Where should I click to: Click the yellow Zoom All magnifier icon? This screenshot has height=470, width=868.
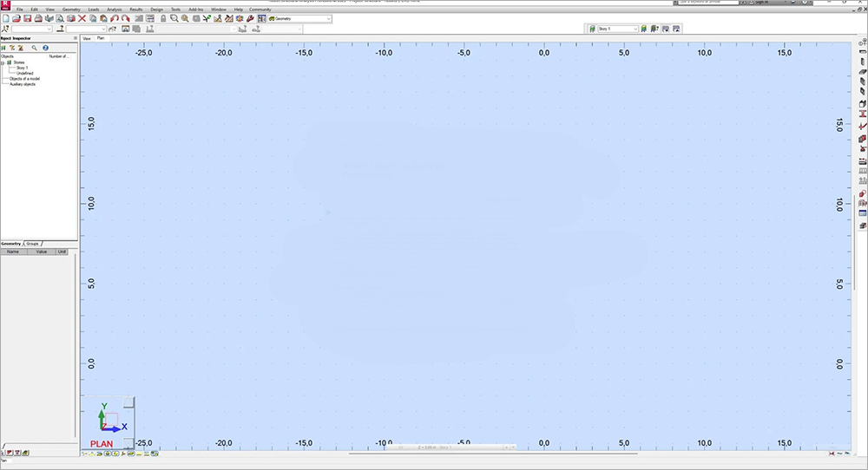tap(185, 19)
